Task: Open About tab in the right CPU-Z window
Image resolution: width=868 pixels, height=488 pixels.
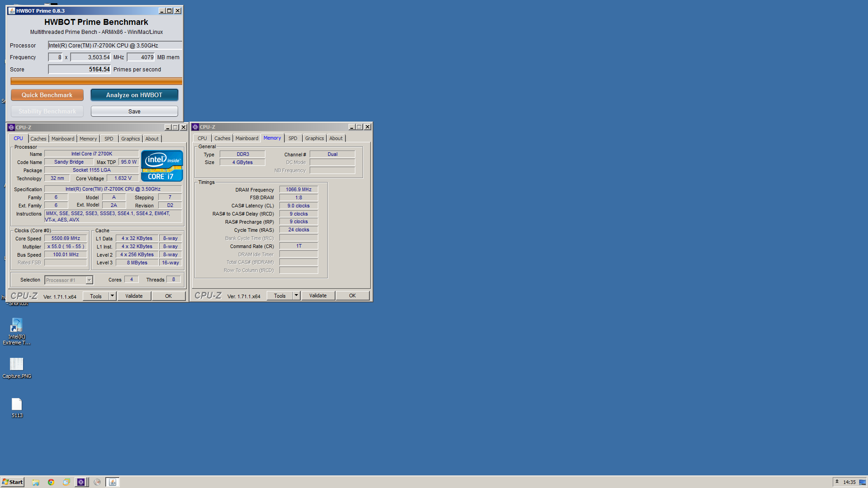Action: pyautogui.click(x=336, y=138)
